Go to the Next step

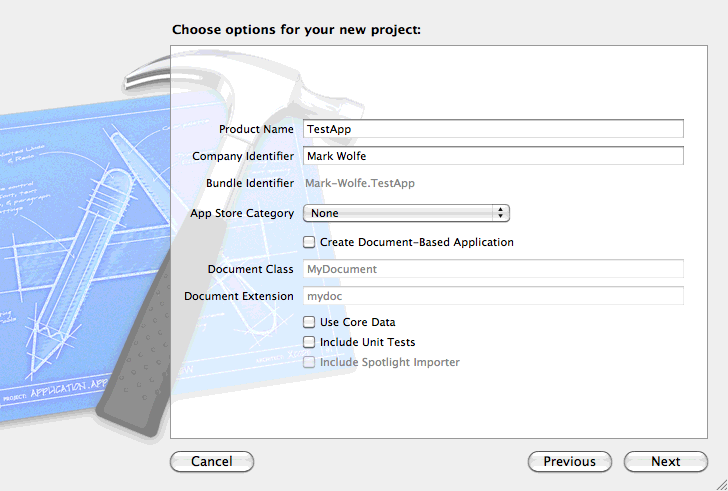[x=665, y=461]
